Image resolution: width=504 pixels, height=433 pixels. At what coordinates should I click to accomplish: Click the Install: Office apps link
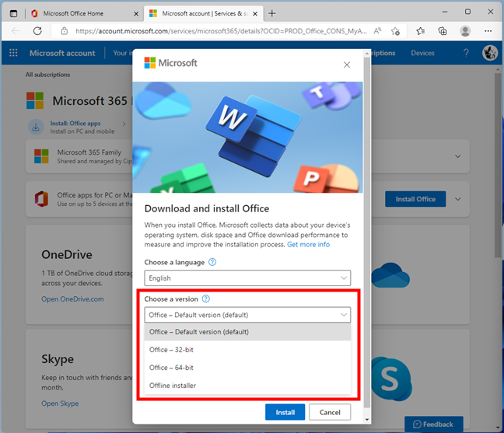point(75,124)
